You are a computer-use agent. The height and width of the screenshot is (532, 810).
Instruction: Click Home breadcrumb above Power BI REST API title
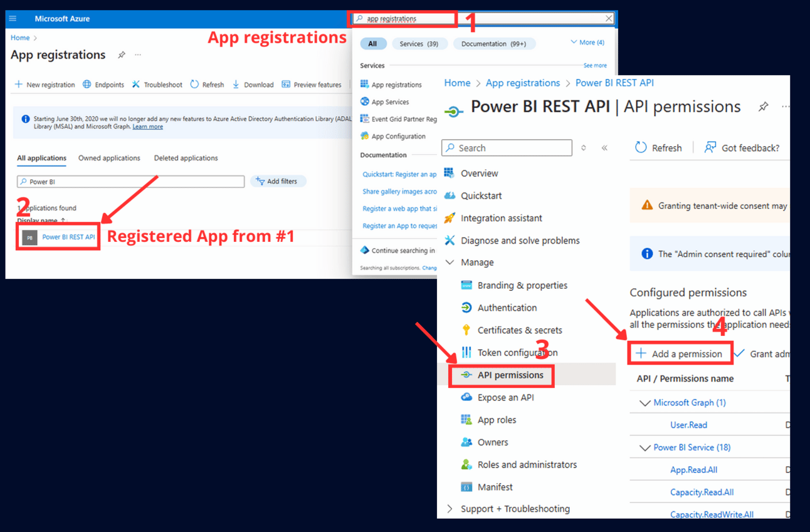point(457,83)
